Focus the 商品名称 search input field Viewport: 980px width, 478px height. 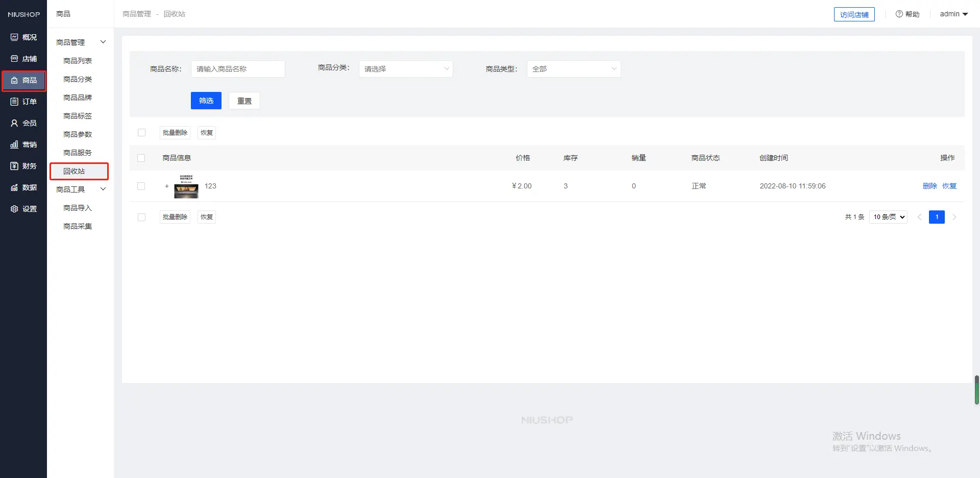pyautogui.click(x=238, y=69)
